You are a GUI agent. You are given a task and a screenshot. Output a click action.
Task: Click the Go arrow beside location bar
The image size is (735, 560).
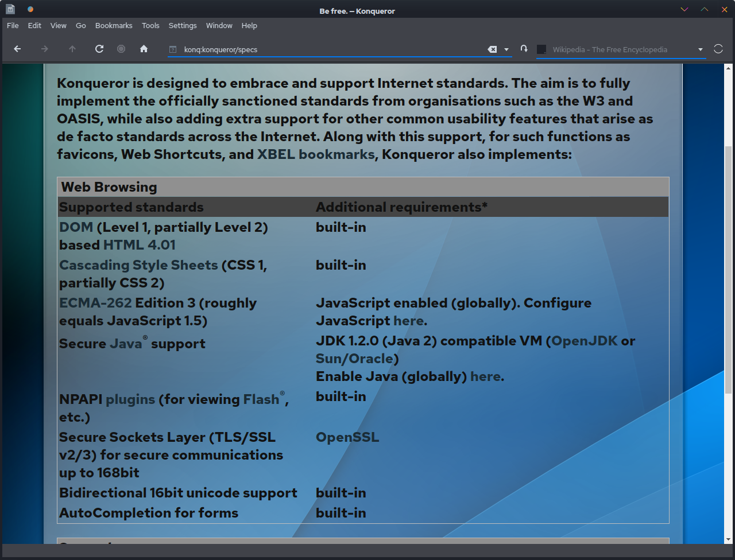tap(524, 49)
